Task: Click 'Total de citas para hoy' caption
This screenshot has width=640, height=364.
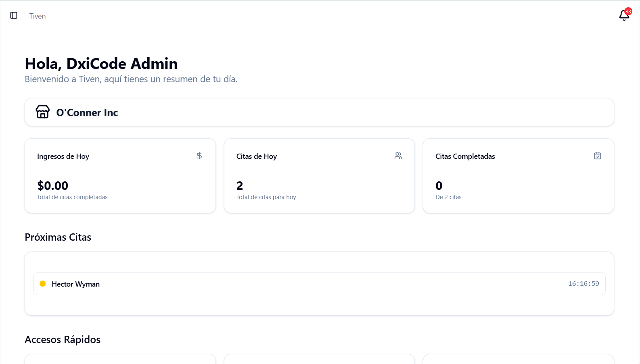Action: [x=266, y=197]
